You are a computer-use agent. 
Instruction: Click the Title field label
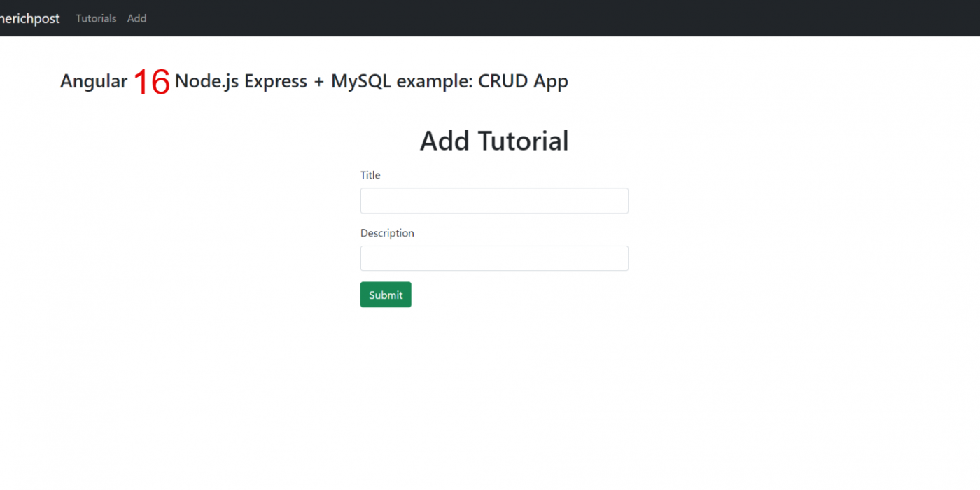(x=370, y=174)
